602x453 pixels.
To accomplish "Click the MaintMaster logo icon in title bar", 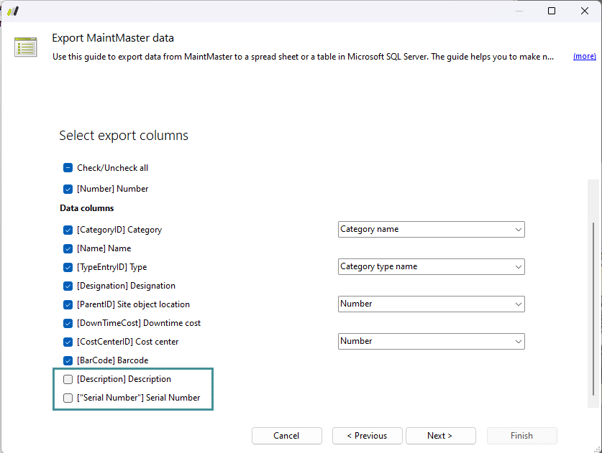I will click(x=13, y=11).
